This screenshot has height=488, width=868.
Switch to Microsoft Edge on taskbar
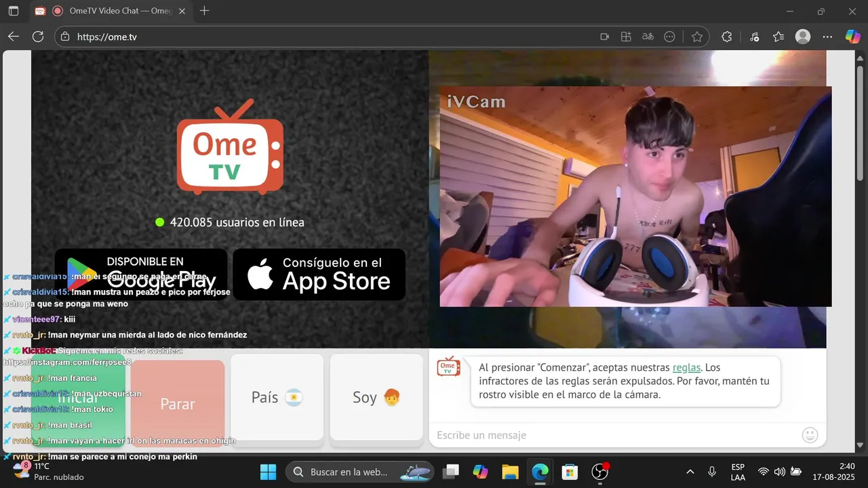tap(540, 472)
